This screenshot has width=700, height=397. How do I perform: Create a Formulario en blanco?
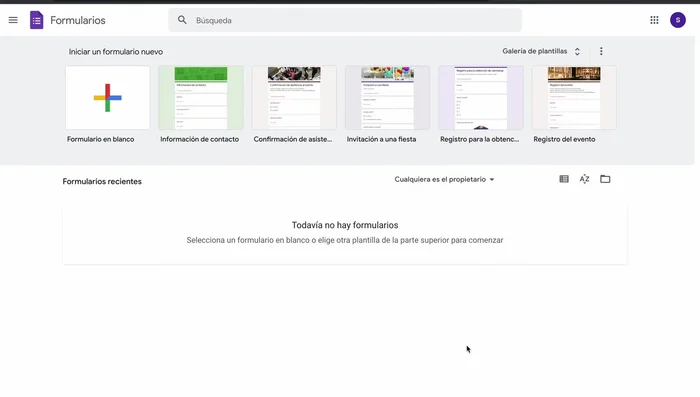pyautogui.click(x=108, y=98)
